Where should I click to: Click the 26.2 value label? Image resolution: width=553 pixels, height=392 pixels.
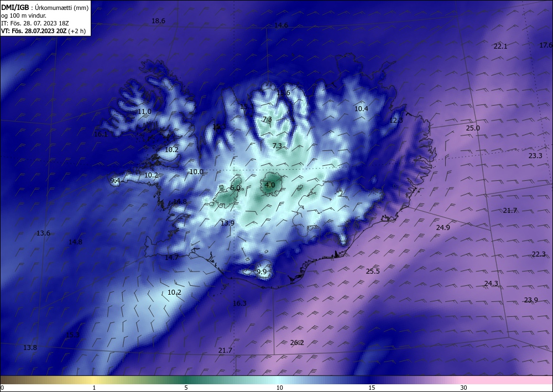(x=297, y=343)
